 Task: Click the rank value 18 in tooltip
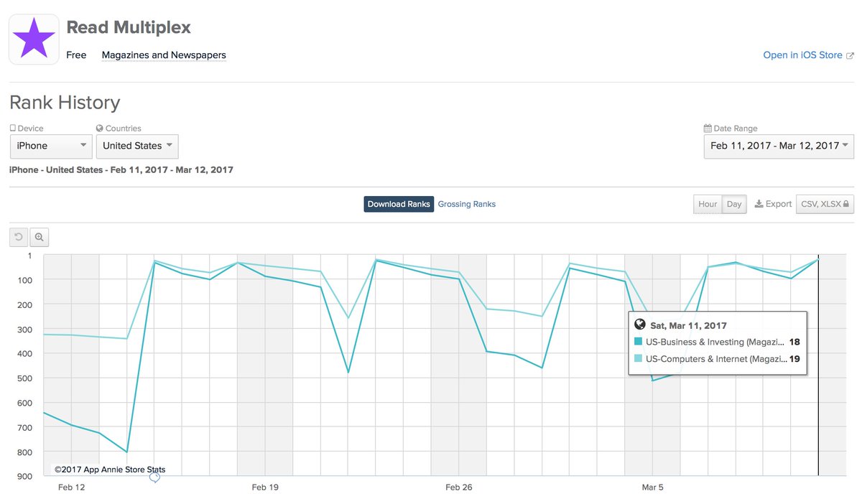pos(794,342)
